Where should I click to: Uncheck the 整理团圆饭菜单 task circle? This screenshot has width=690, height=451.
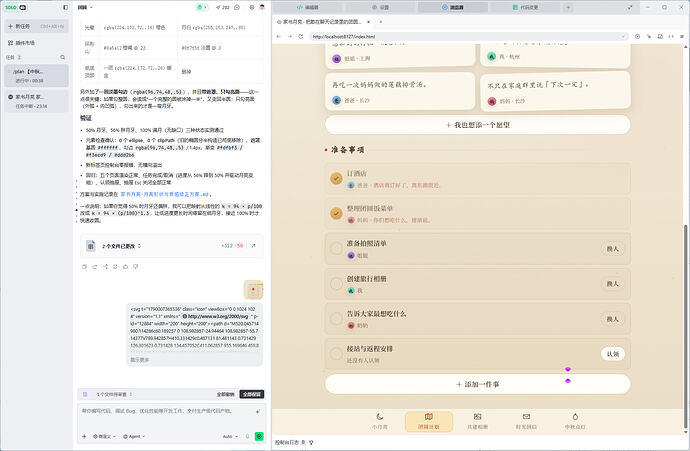pyautogui.click(x=336, y=213)
